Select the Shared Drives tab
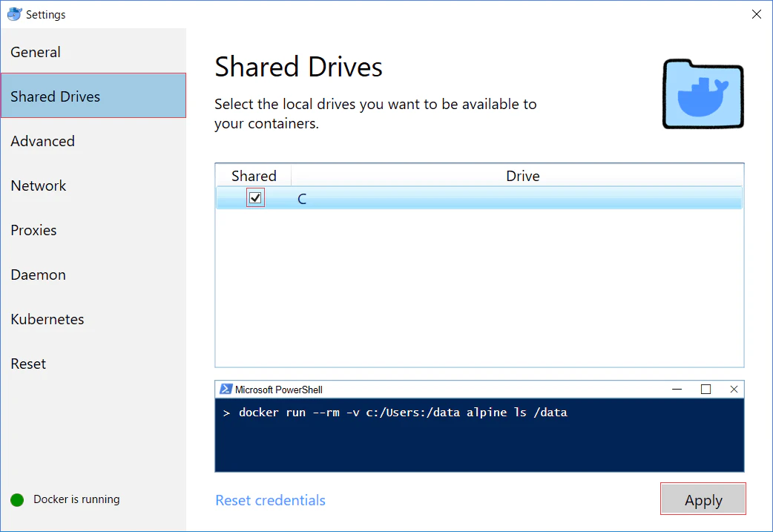The height and width of the screenshot is (532, 773). (x=93, y=96)
